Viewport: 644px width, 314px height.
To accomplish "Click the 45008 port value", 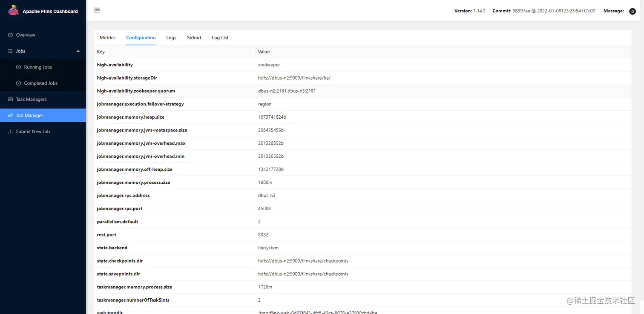I will pyautogui.click(x=264, y=208).
